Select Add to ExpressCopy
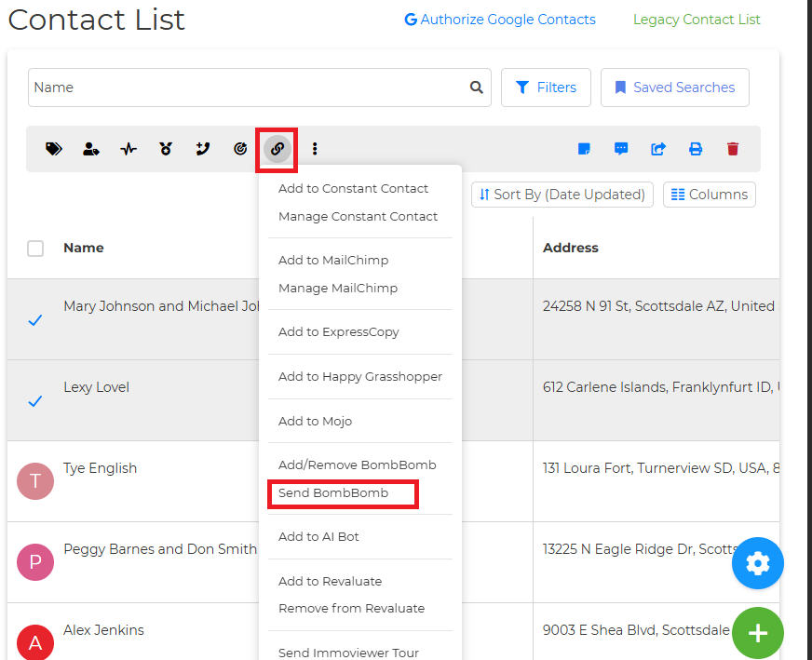 pos(339,331)
